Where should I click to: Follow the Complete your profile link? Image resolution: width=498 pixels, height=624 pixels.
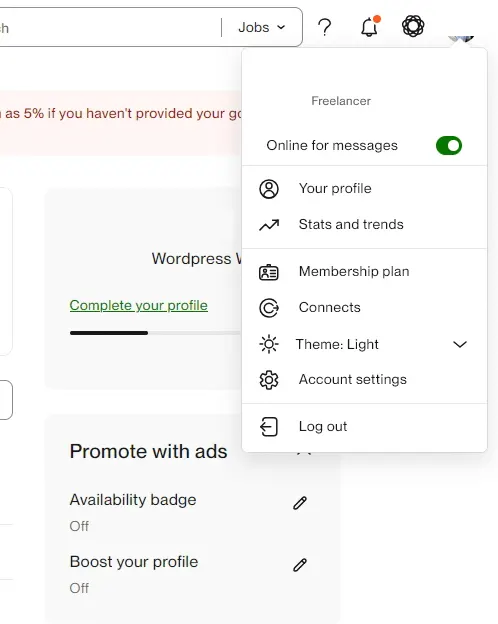tap(139, 306)
